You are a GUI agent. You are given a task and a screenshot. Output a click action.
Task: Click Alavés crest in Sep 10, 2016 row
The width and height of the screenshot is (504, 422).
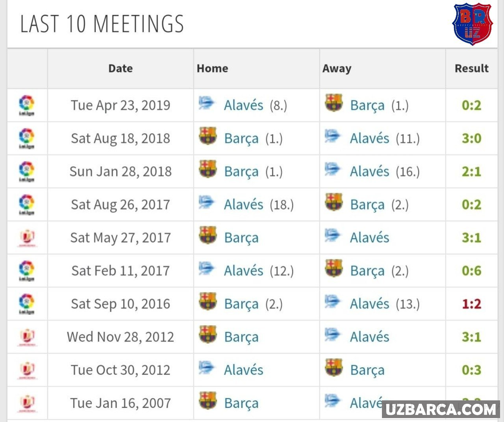click(332, 302)
